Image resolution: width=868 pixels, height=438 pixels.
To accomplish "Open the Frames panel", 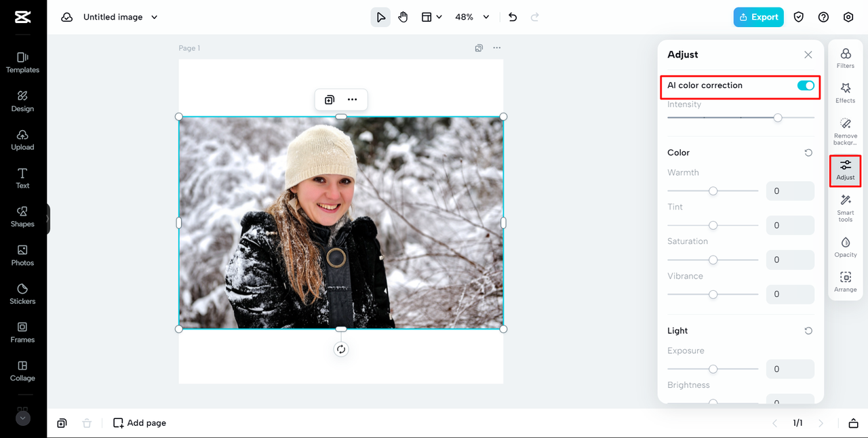I will coord(22,333).
